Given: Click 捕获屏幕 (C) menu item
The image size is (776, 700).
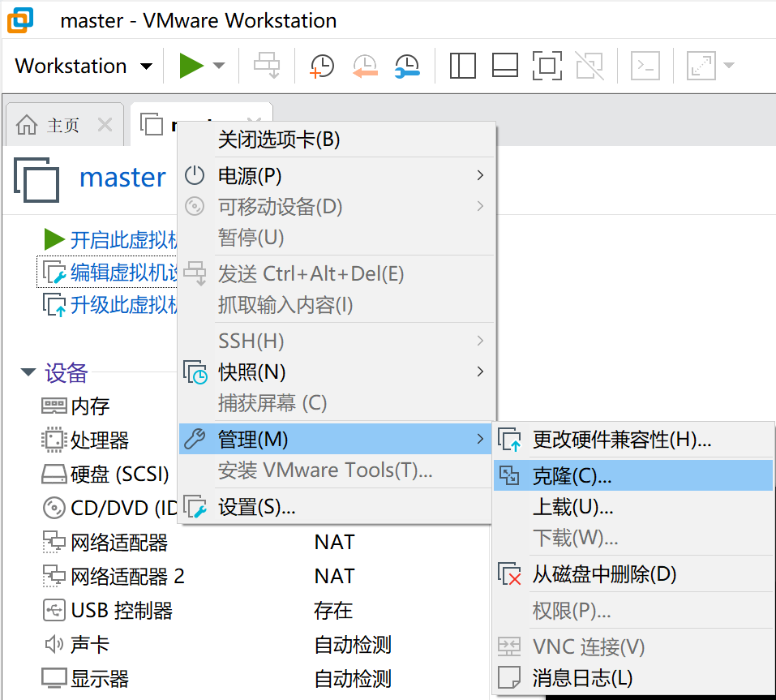Looking at the screenshot, I should tap(337, 403).
